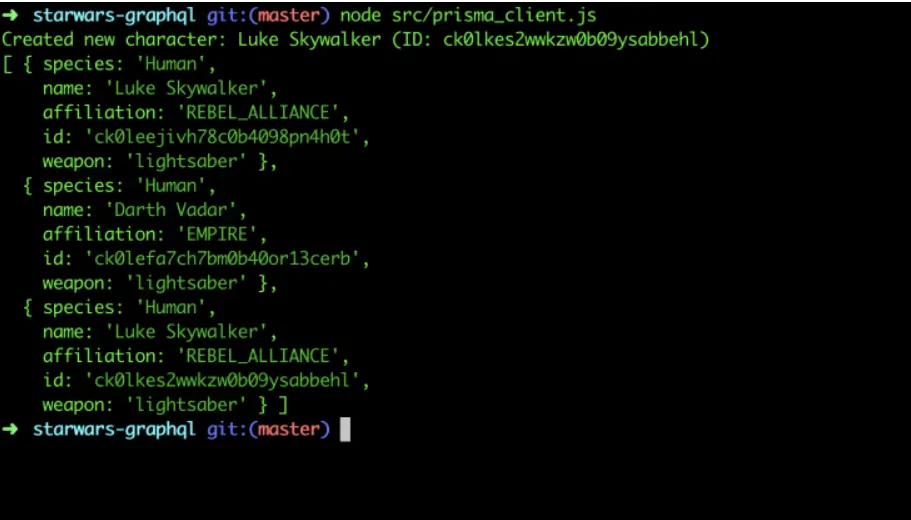Click the opening square bracket of the array
911x520 pixels.
(7, 64)
